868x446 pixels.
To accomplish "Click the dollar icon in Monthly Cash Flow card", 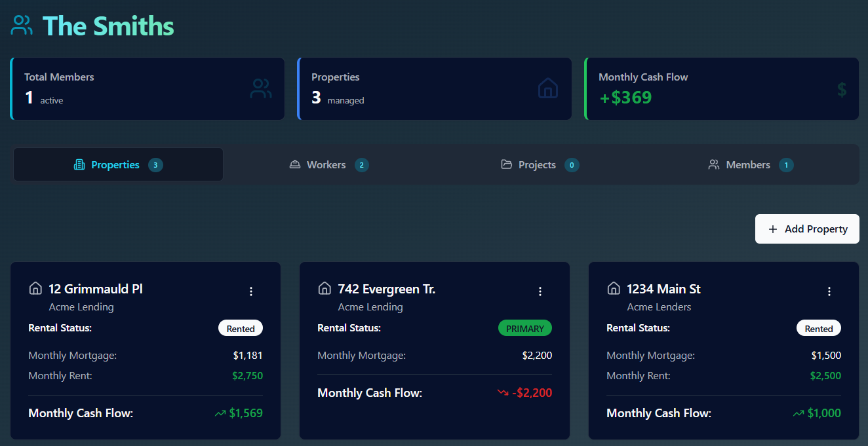I will 842,90.
